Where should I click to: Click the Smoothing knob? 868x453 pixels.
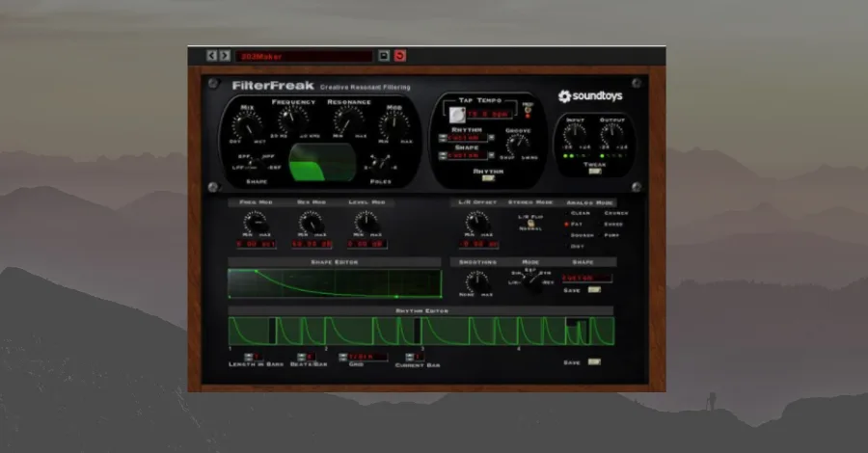coord(477,282)
